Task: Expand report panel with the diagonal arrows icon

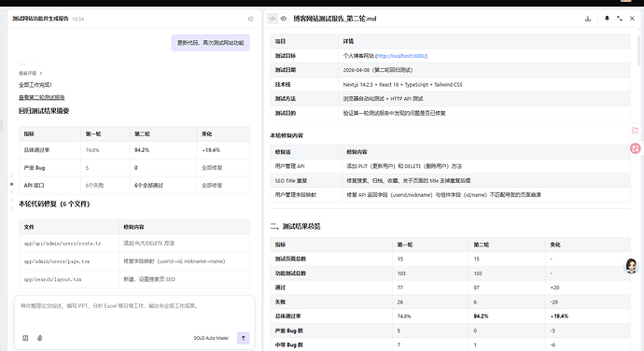Action: (620, 19)
